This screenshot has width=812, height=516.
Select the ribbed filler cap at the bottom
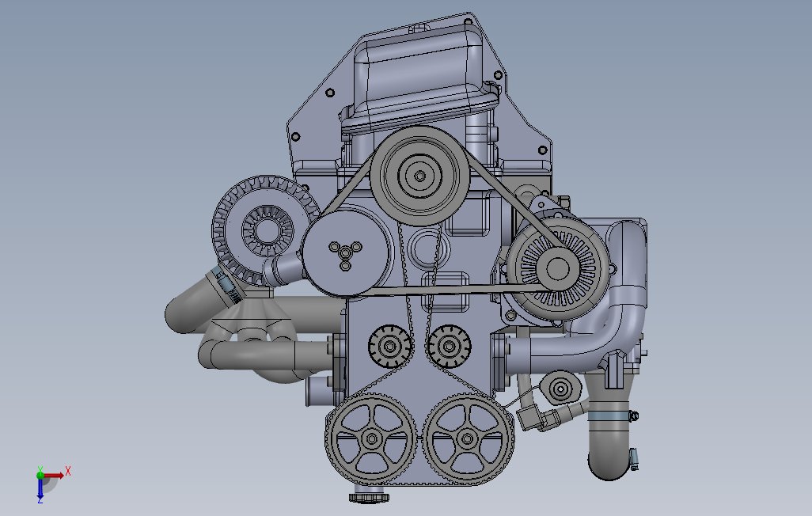click(x=369, y=497)
